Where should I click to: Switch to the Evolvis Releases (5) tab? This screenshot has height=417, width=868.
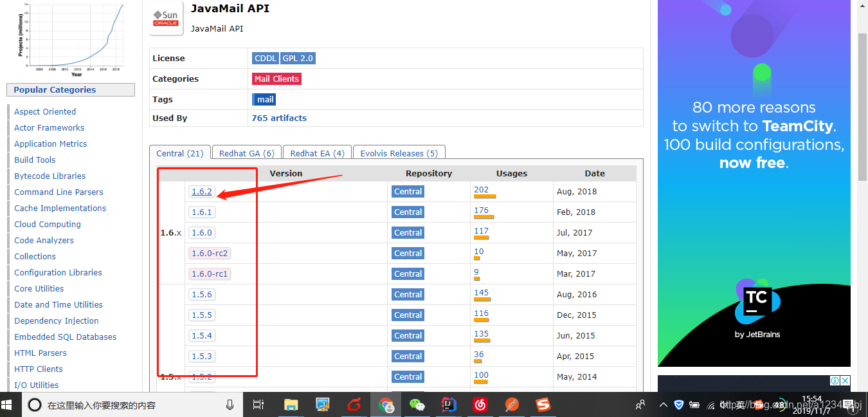(399, 153)
